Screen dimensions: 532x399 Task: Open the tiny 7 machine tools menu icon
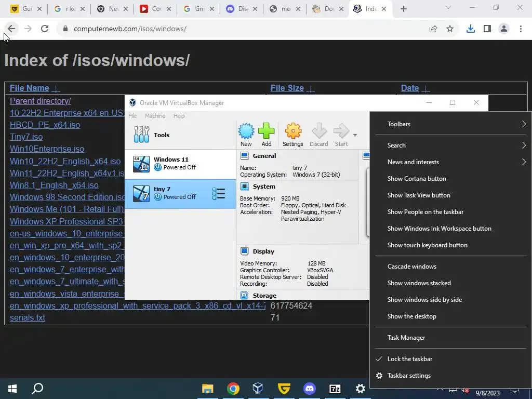[219, 193]
